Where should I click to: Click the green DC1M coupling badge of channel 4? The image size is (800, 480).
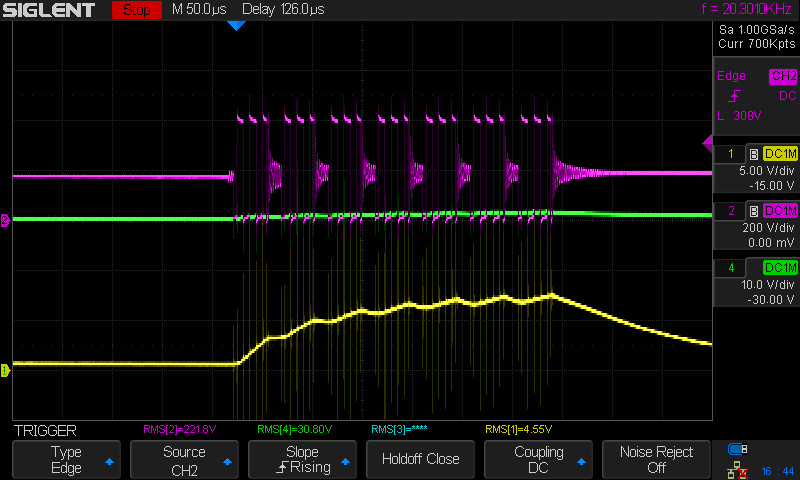[x=780, y=268]
